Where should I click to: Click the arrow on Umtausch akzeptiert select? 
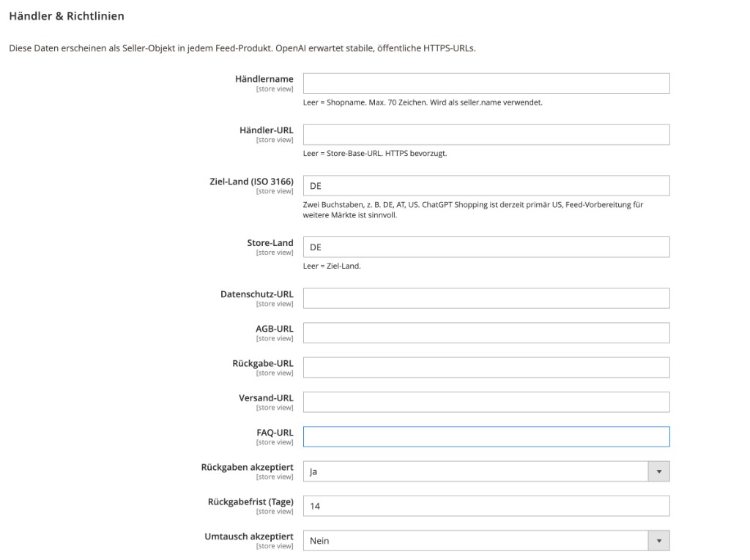pyautogui.click(x=658, y=540)
